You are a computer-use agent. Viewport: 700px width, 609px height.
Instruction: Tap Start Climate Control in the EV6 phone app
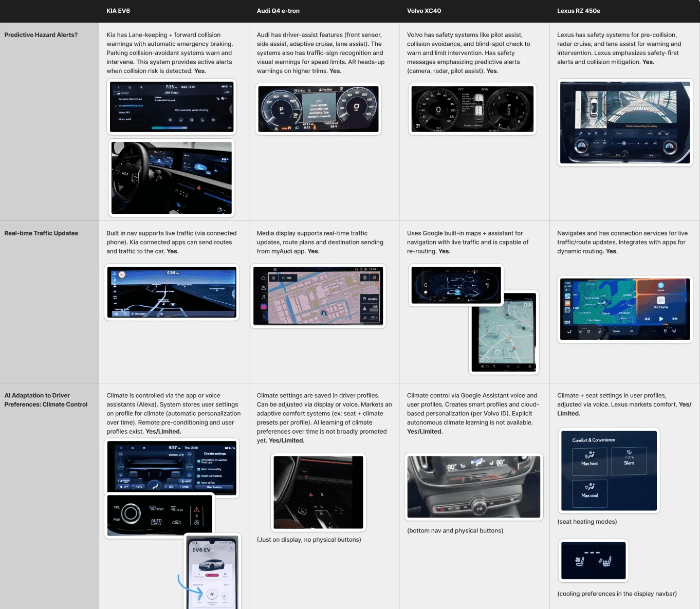[x=212, y=594]
